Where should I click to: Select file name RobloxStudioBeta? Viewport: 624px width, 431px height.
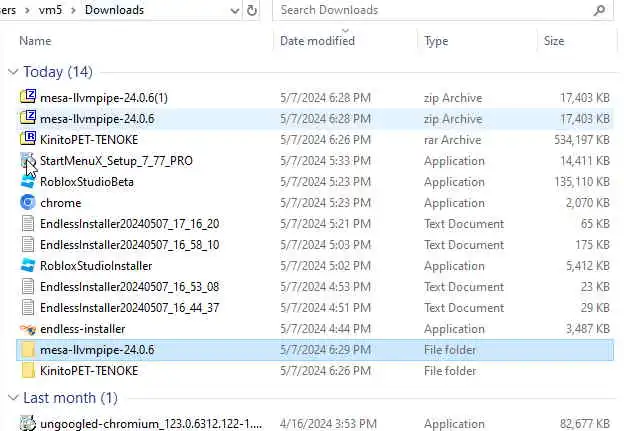pyautogui.click(x=87, y=182)
